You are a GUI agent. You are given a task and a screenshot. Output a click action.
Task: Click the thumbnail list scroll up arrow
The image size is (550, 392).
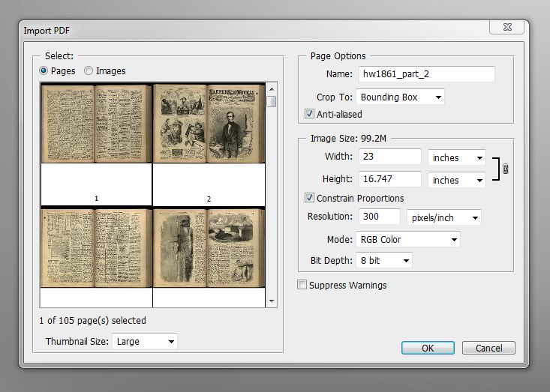click(x=272, y=89)
